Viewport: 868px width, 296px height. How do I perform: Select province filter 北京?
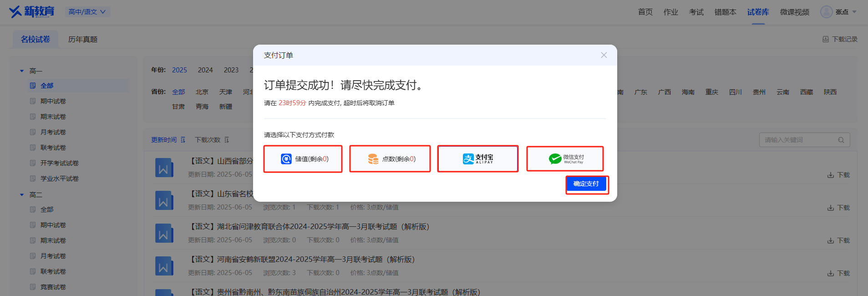pyautogui.click(x=202, y=92)
